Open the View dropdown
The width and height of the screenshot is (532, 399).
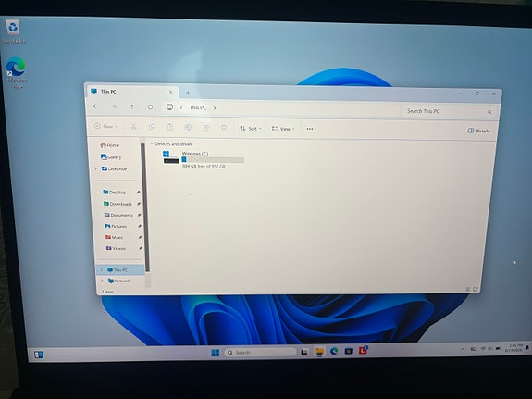click(283, 129)
